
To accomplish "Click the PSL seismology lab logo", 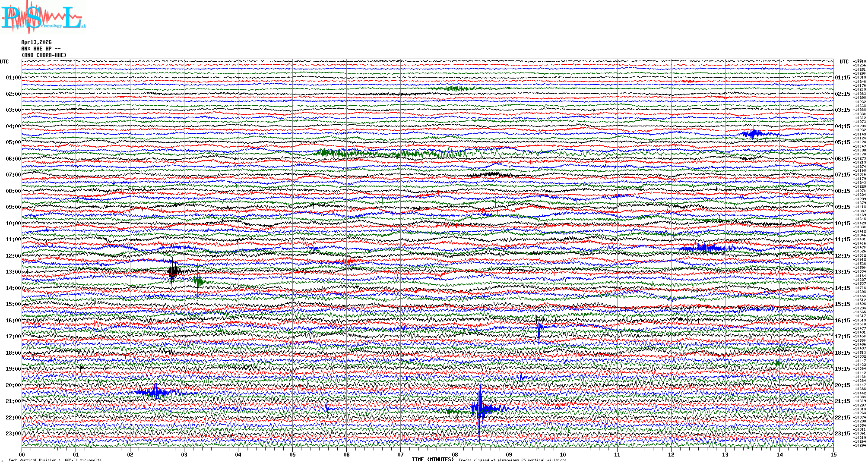I will coord(42,17).
